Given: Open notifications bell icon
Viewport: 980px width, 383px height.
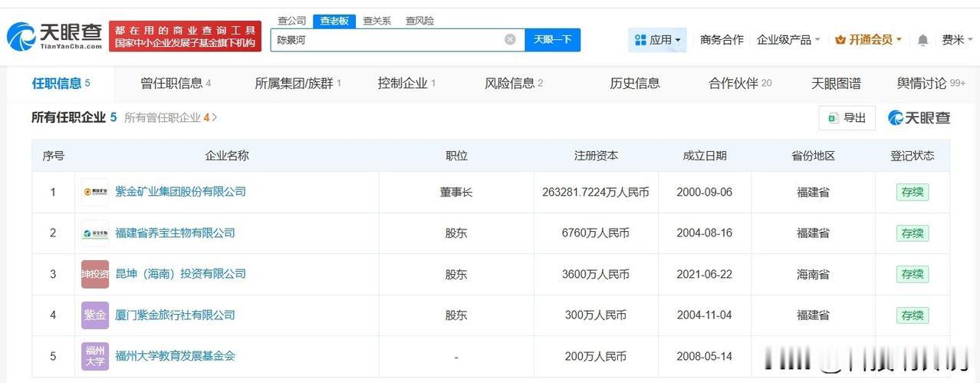Looking at the screenshot, I should [x=923, y=40].
